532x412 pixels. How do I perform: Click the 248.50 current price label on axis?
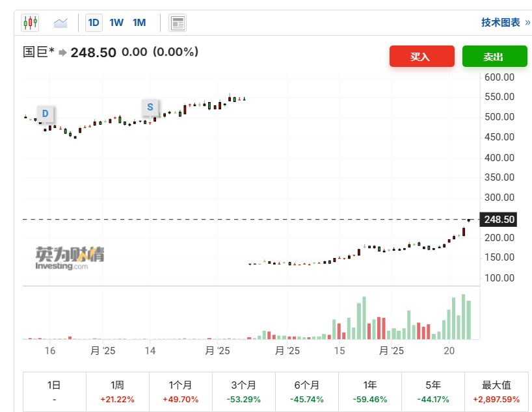(499, 220)
